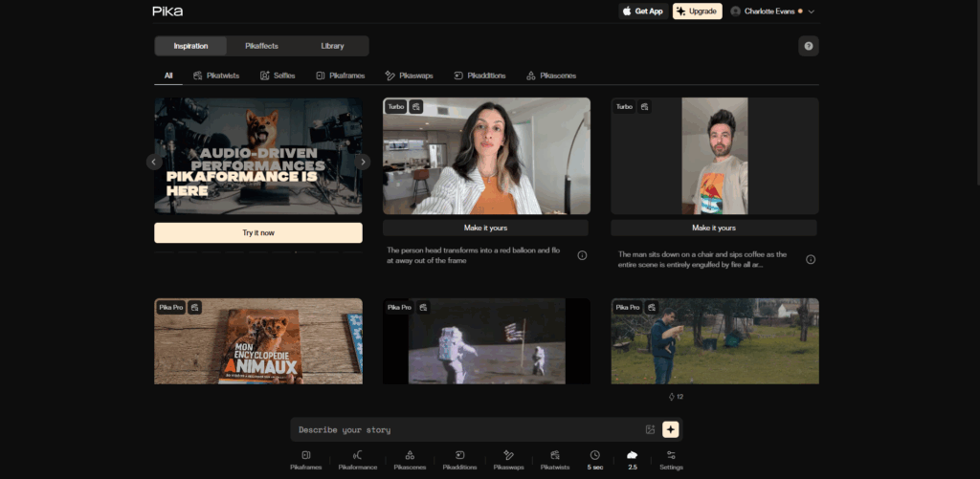This screenshot has width=980, height=479.
Task: Select the Pikaframes tool in bottom toolbar
Action: [x=305, y=460]
